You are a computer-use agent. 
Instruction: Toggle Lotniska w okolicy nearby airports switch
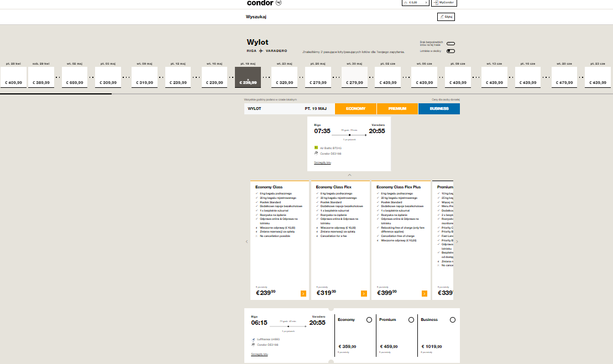click(450, 51)
